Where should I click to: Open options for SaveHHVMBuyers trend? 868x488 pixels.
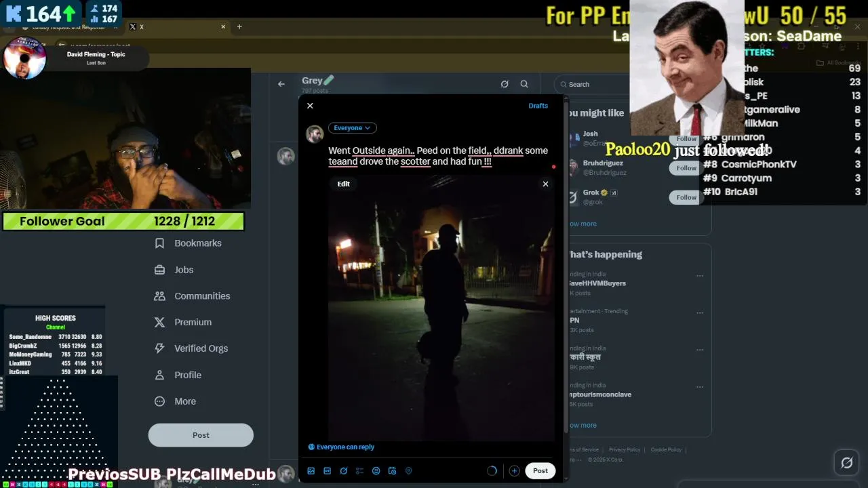coord(700,276)
